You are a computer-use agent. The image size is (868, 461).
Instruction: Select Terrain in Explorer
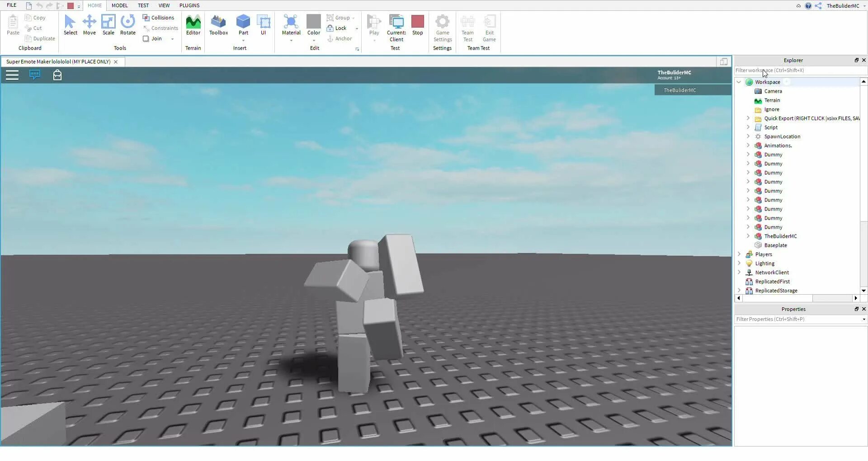pyautogui.click(x=772, y=100)
